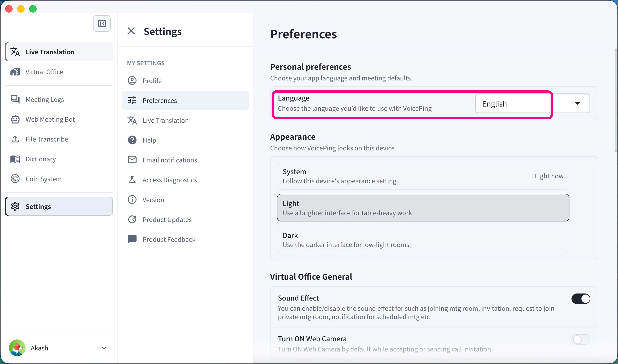The height and width of the screenshot is (364, 618).
Task: Click the Settings gear icon in sidebar
Action: 15,207
